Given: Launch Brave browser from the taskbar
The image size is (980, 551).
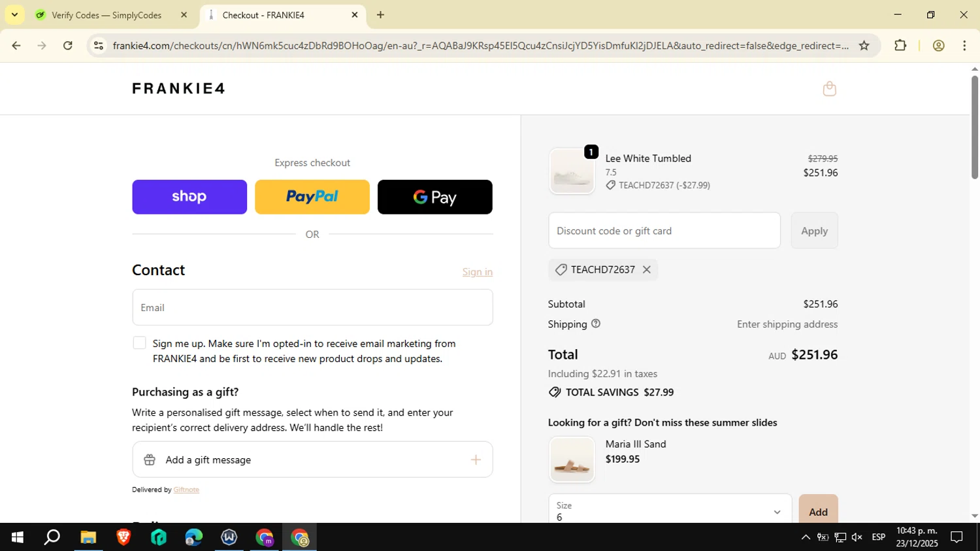Looking at the screenshot, I should click(123, 537).
